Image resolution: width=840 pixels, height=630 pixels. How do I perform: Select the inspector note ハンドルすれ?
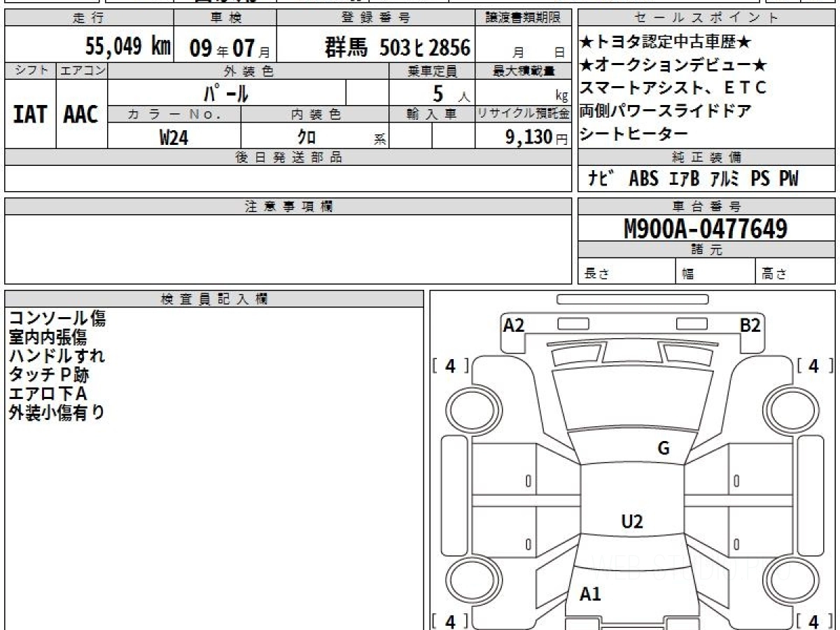point(57,356)
